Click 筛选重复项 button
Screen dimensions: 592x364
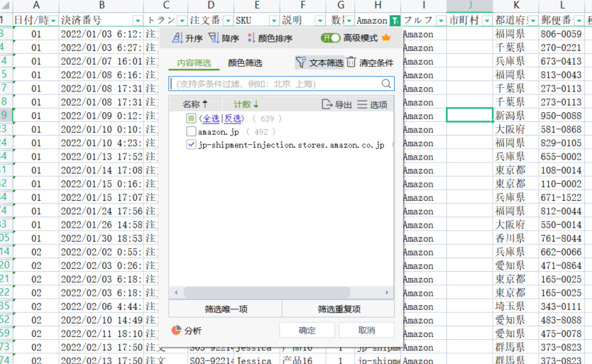click(339, 309)
